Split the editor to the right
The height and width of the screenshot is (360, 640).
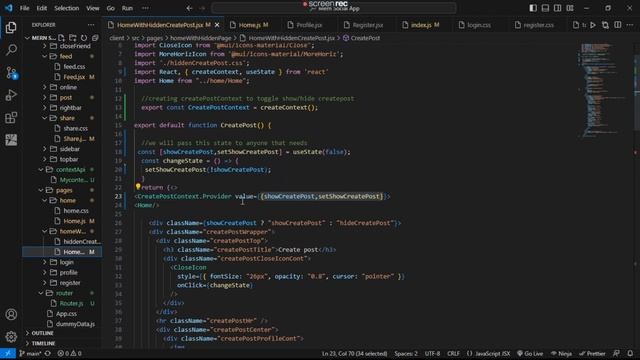click(x=618, y=25)
